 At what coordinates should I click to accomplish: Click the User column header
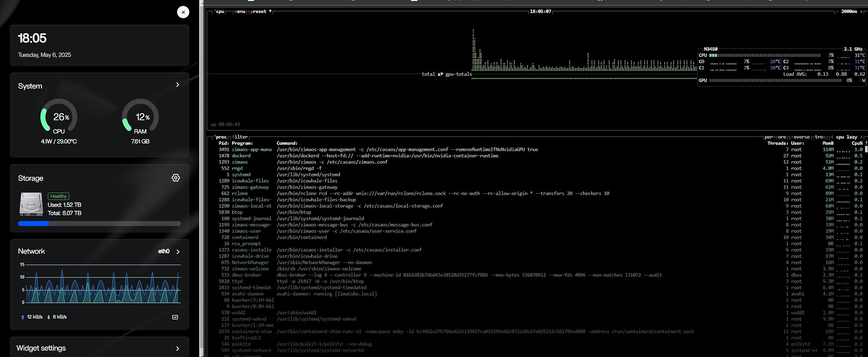798,143
